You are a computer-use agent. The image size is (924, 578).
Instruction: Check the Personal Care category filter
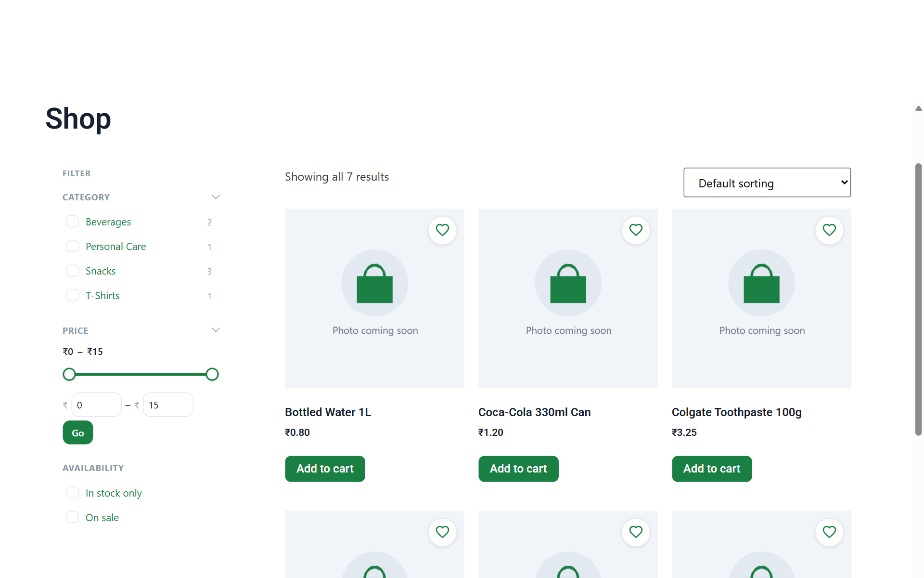click(x=73, y=246)
